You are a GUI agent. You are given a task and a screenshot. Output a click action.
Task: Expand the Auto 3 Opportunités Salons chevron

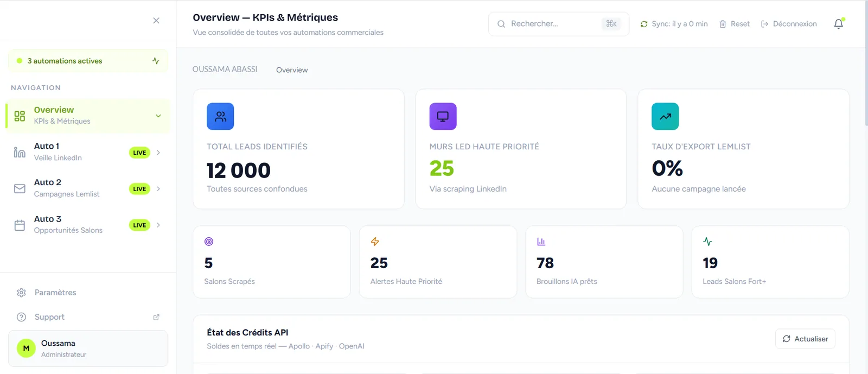pyautogui.click(x=158, y=225)
